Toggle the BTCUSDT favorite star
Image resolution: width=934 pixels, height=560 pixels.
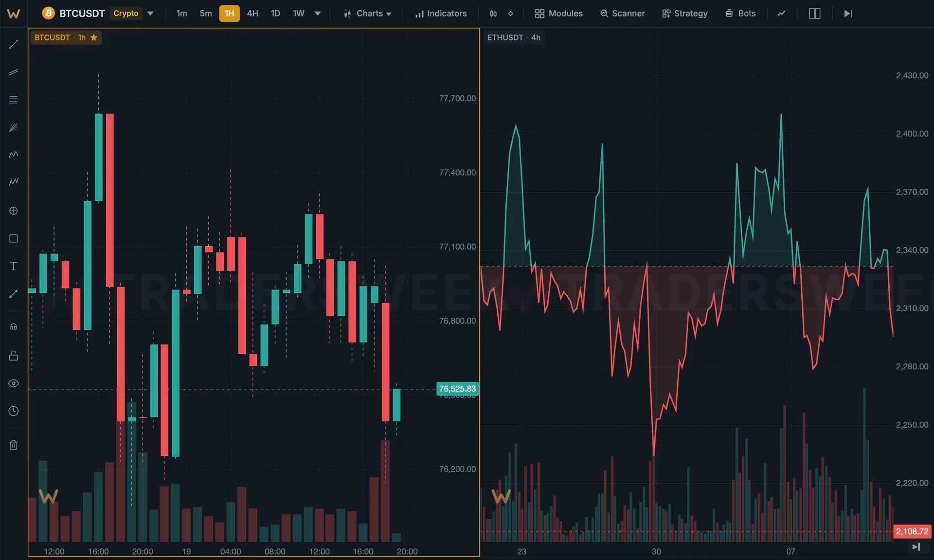click(x=94, y=37)
